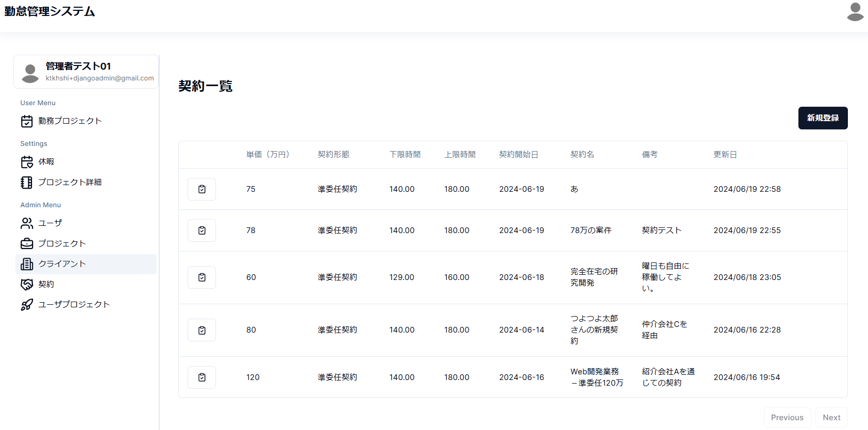Click the ユーザプロジェクト rocket icon
This screenshot has height=430, width=868.
[27, 305]
